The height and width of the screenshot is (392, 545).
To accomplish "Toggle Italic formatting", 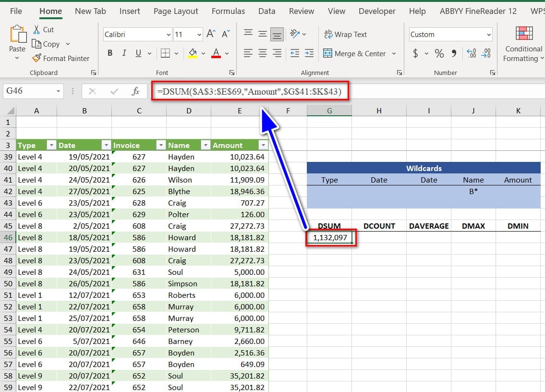I will pos(124,53).
